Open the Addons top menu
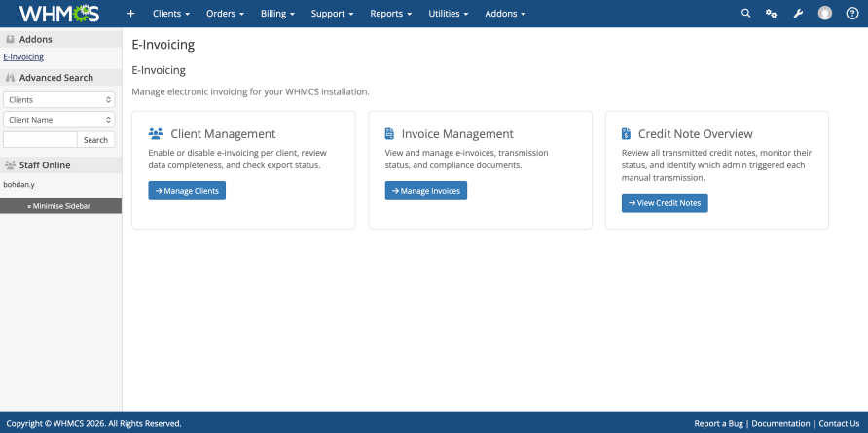This screenshot has height=433, width=868. click(x=505, y=14)
